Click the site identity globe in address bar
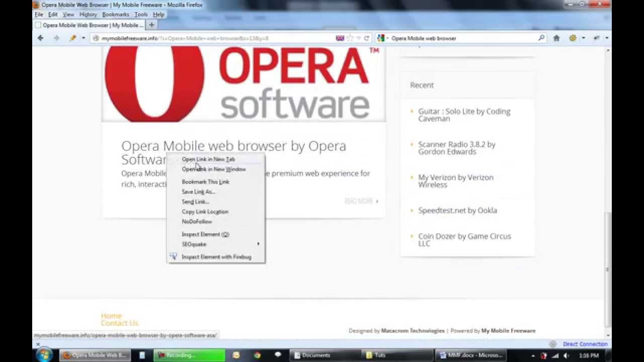Screen dimensions: 644x362 tap(96, 38)
